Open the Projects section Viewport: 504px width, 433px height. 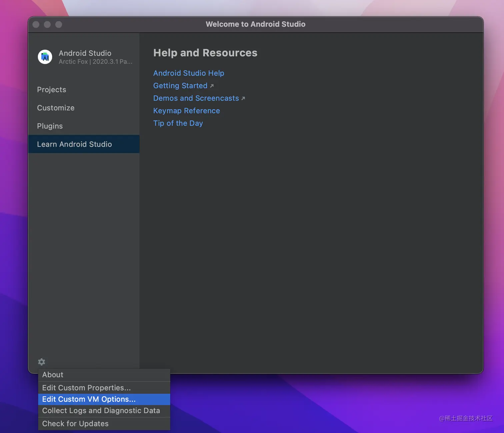[84, 90]
